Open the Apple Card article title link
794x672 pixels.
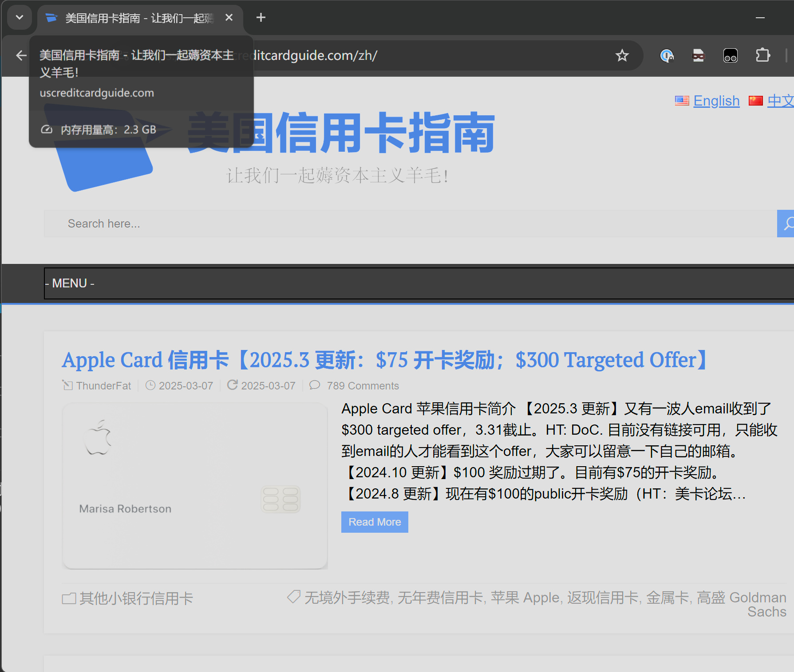(384, 360)
